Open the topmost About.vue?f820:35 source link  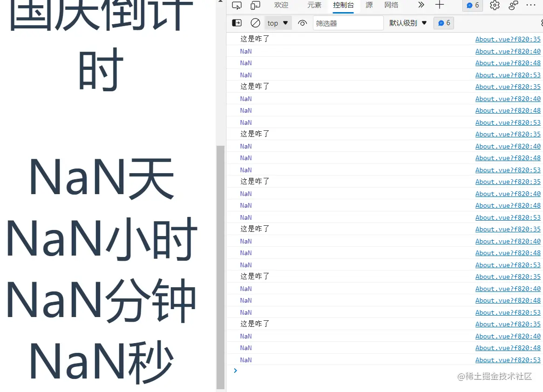[x=508, y=39]
